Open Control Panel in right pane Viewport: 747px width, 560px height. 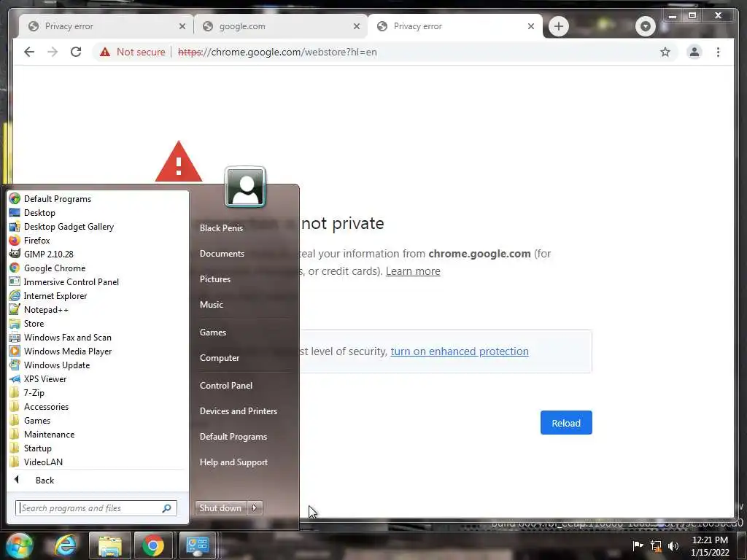pyautogui.click(x=226, y=386)
